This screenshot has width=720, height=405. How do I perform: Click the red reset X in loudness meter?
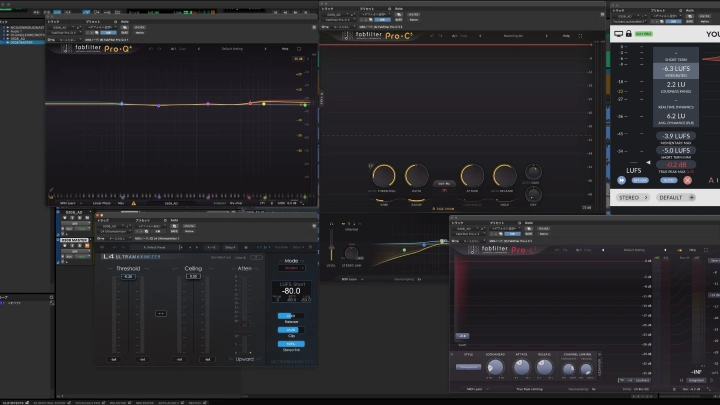tap(687, 180)
